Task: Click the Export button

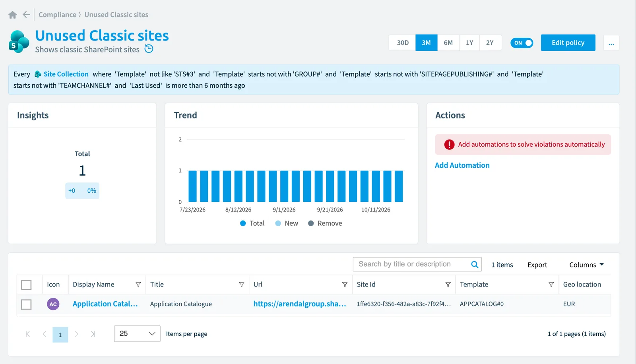Action: point(537,265)
